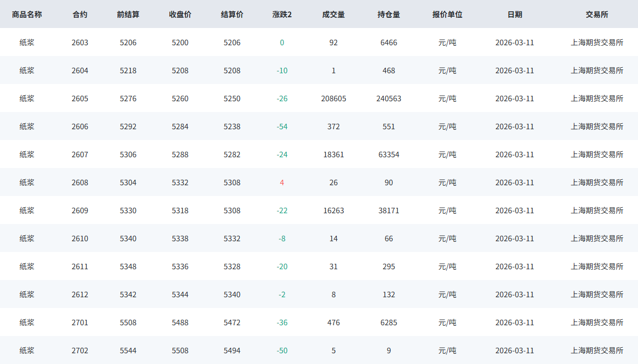The height and width of the screenshot is (364, 638).
Task: Select the -54 change value
Action: 282,127
